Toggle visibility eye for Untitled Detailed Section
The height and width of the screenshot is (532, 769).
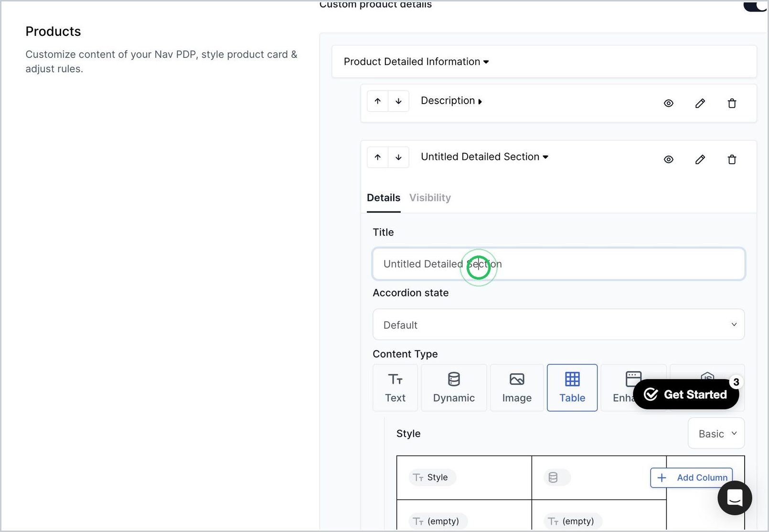point(668,160)
